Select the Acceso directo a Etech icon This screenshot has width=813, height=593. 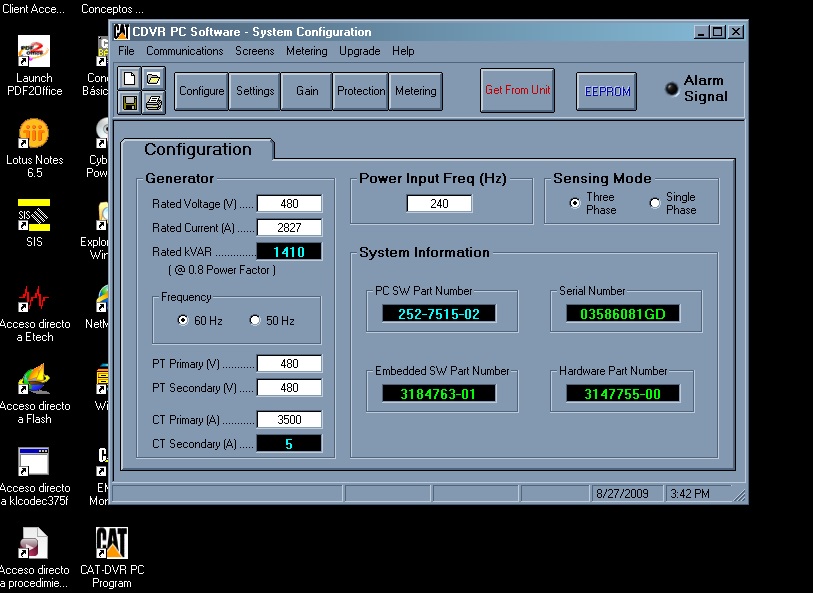click(34, 298)
